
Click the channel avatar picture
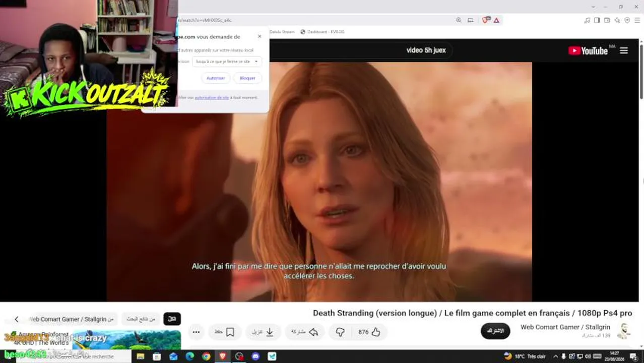pyautogui.click(x=624, y=331)
